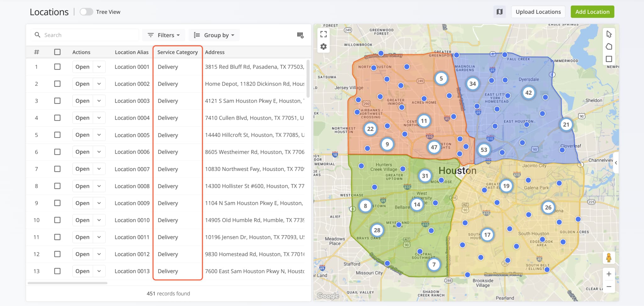Open the Filters dropdown
The image size is (644, 306).
point(164,35)
